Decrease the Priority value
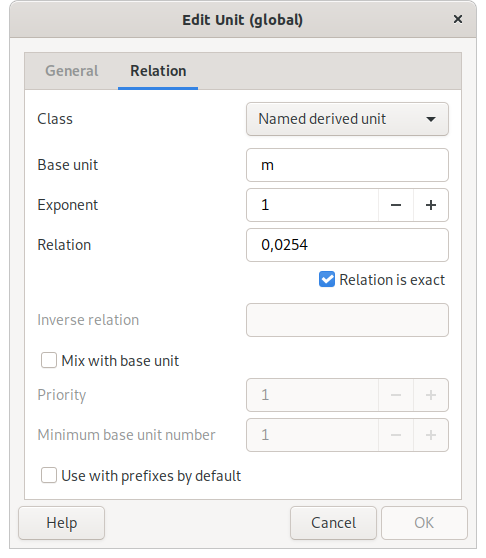 click(396, 395)
